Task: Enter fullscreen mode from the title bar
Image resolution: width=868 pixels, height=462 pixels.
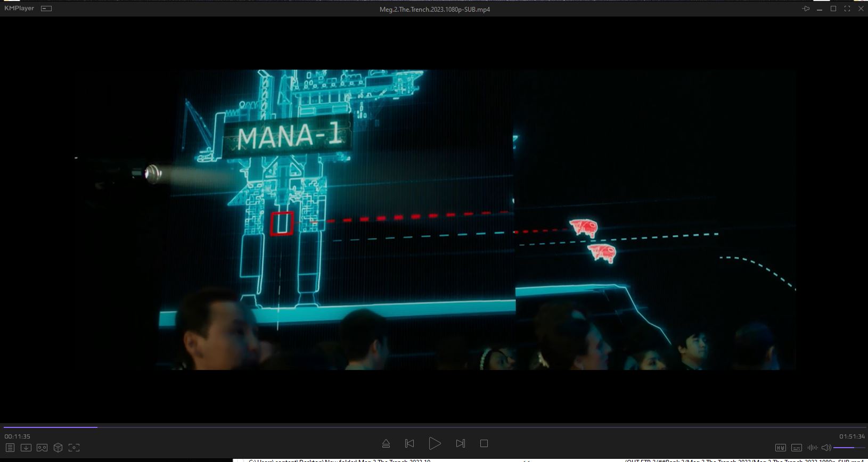Action: click(847, 9)
